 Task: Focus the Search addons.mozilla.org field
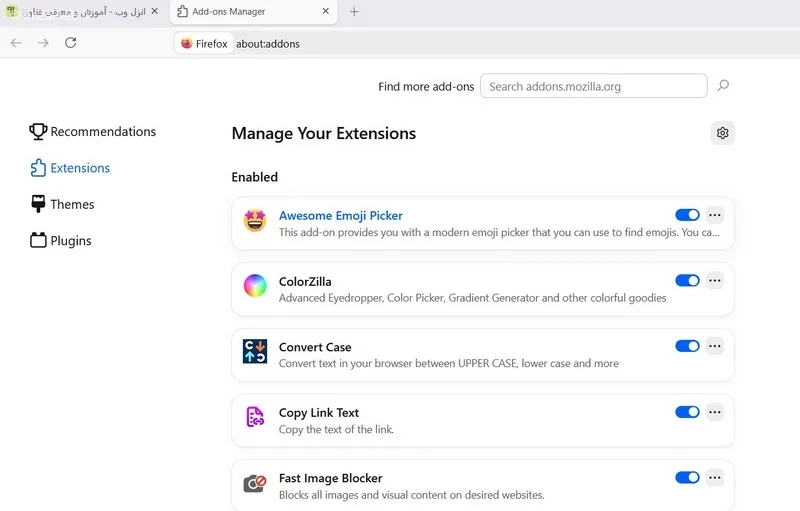point(593,86)
